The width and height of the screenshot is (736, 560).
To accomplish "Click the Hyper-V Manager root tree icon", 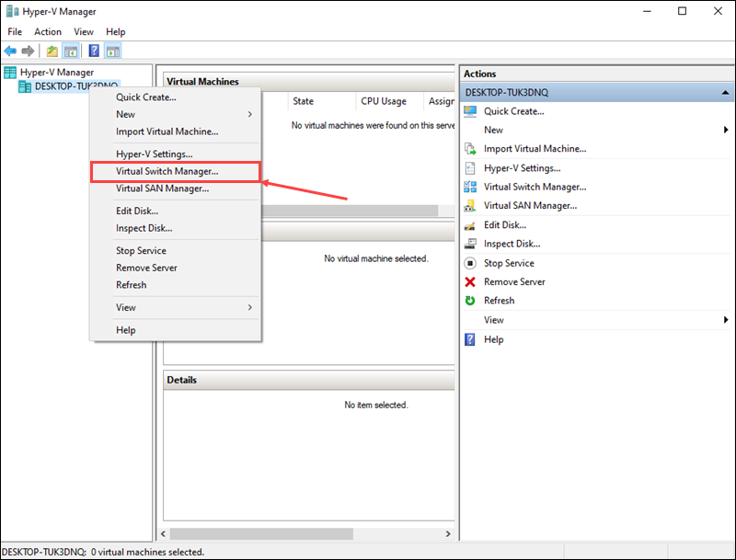I will coord(10,73).
